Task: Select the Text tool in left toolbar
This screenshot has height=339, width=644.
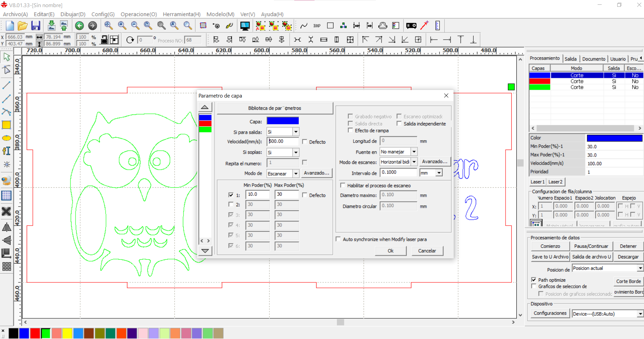Action: pos(6,151)
